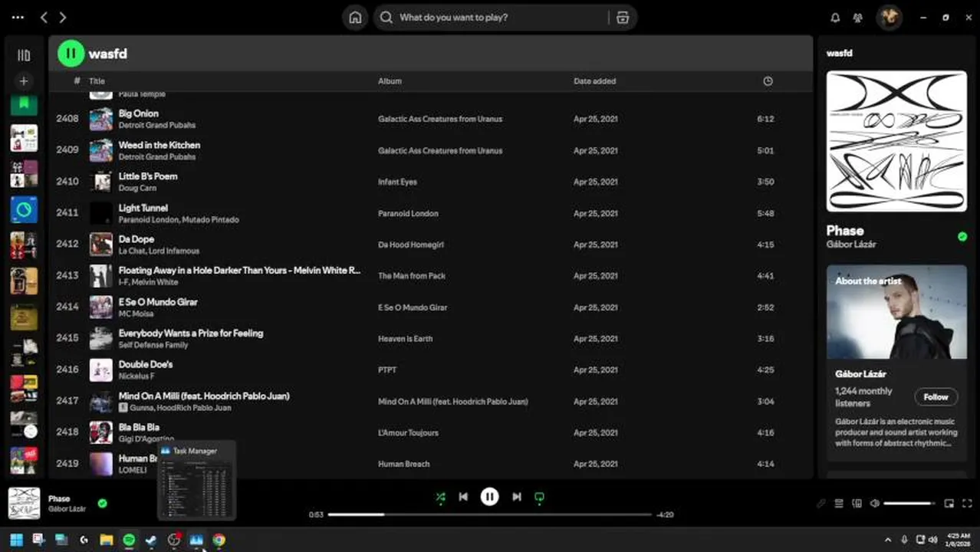Open the Miniplayer icon

pyautogui.click(x=949, y=504)
